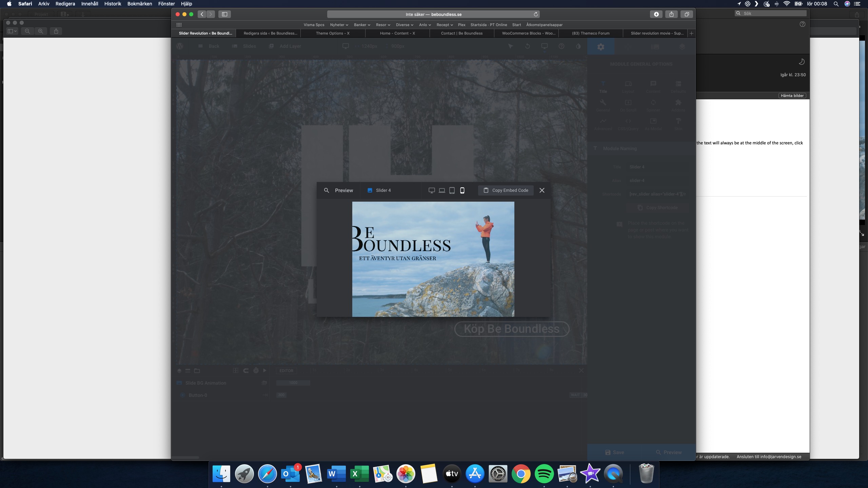Viewport: 868px width, 488px height.
Task: Zoom out in the left Preview window
Action: [x=27, y=31]
